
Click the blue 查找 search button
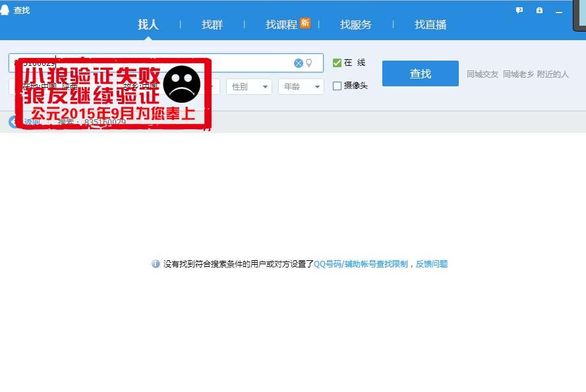420,74
